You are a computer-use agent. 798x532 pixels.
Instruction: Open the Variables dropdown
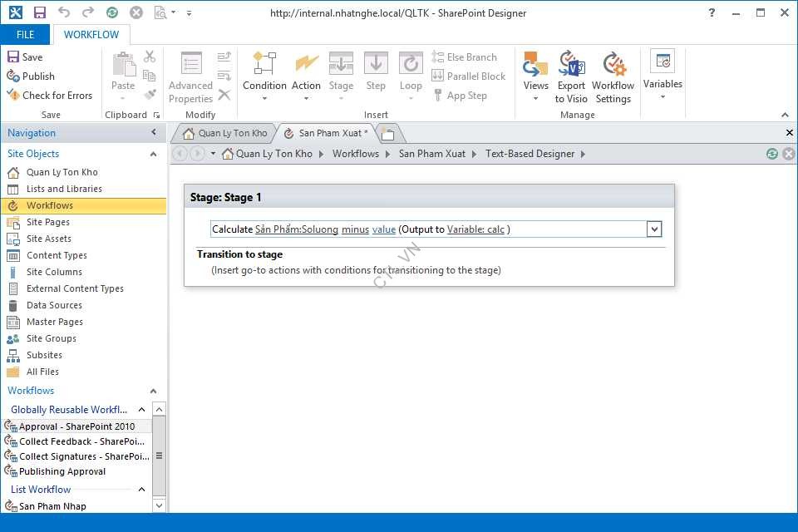(663, 75)
